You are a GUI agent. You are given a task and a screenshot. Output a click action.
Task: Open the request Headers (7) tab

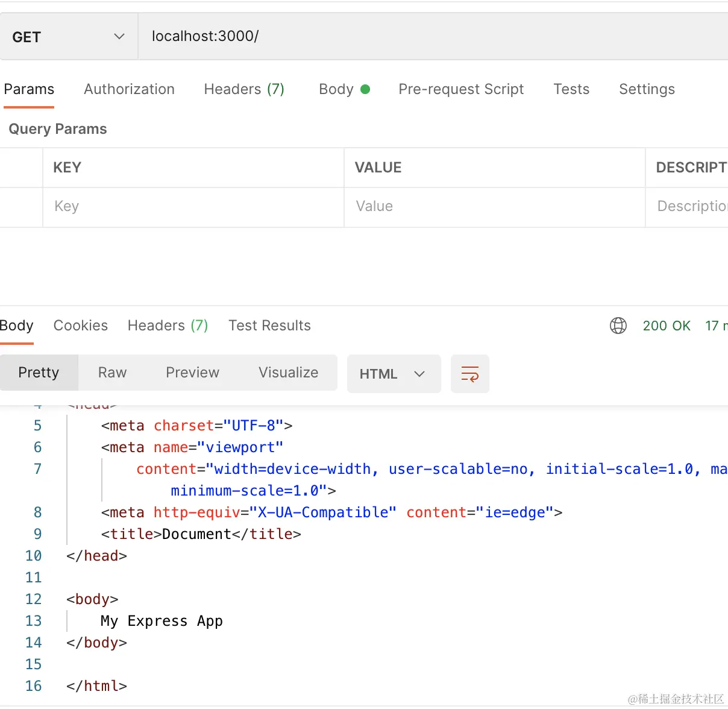244,89
